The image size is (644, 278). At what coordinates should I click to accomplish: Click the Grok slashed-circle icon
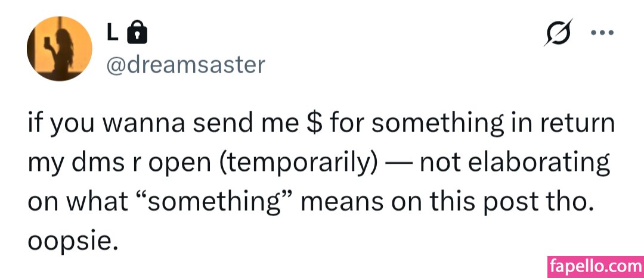[x=560, y=34]
